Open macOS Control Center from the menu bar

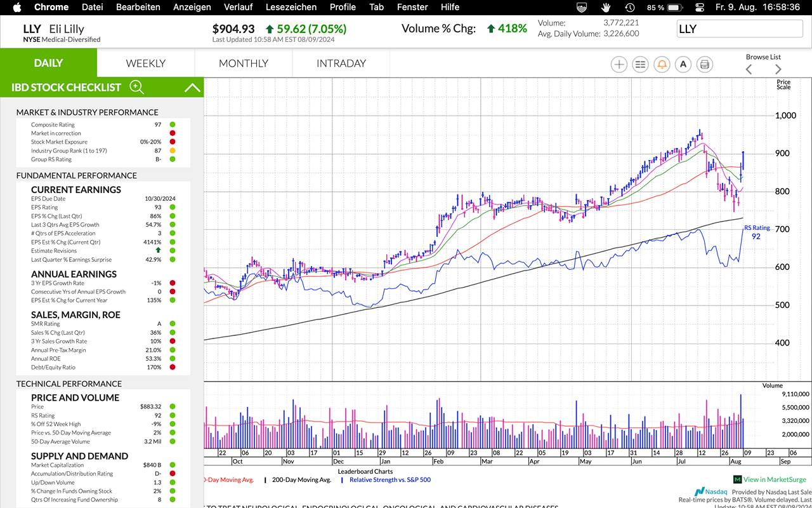point(700,8)
